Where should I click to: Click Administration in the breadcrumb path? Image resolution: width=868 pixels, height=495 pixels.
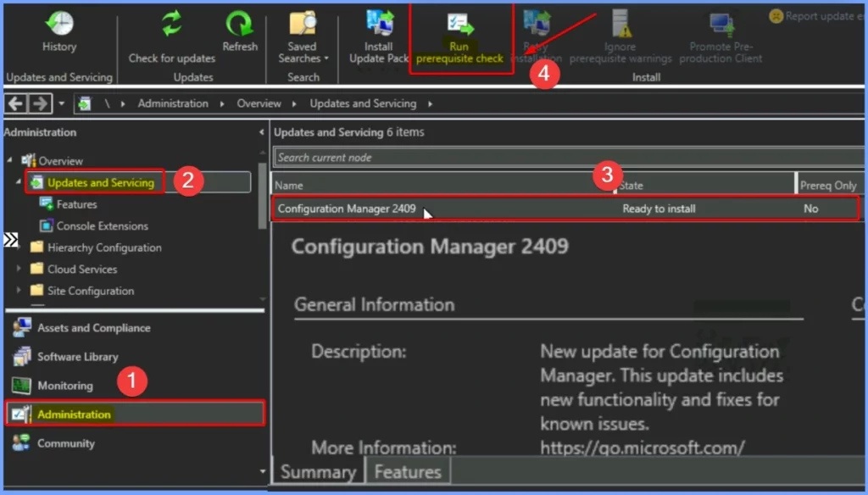tap(173, 103)
